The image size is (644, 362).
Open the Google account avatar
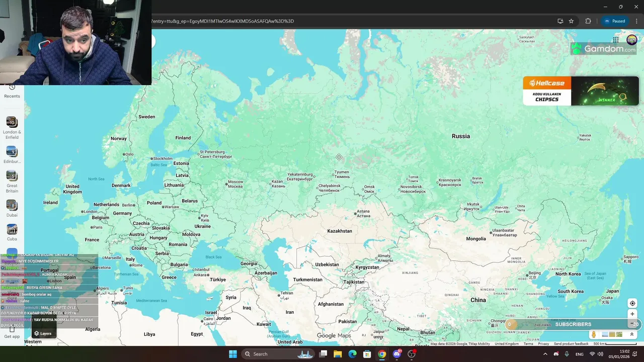click(x=631, y=40)
